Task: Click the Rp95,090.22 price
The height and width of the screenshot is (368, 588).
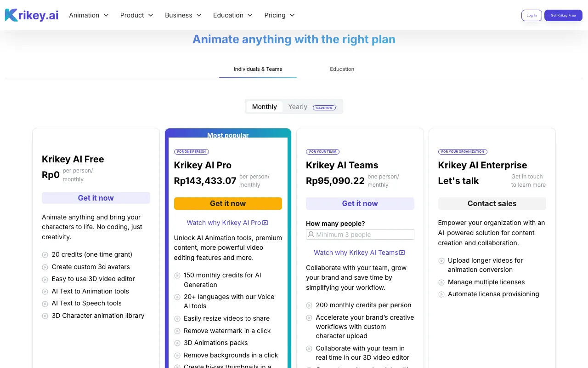Action: click(335, 181)
